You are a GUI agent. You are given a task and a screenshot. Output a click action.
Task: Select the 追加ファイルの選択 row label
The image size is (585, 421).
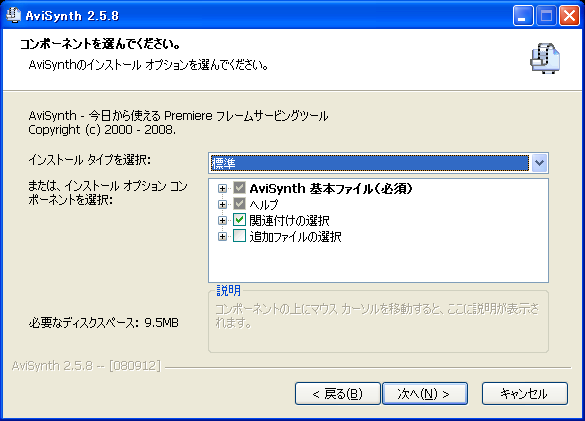click(295, 237)
